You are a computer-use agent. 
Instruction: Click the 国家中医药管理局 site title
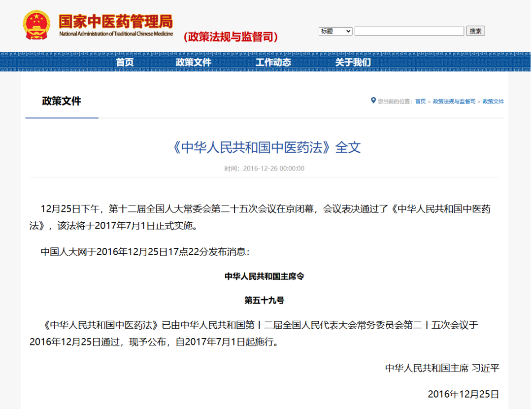tap(116, 22)
